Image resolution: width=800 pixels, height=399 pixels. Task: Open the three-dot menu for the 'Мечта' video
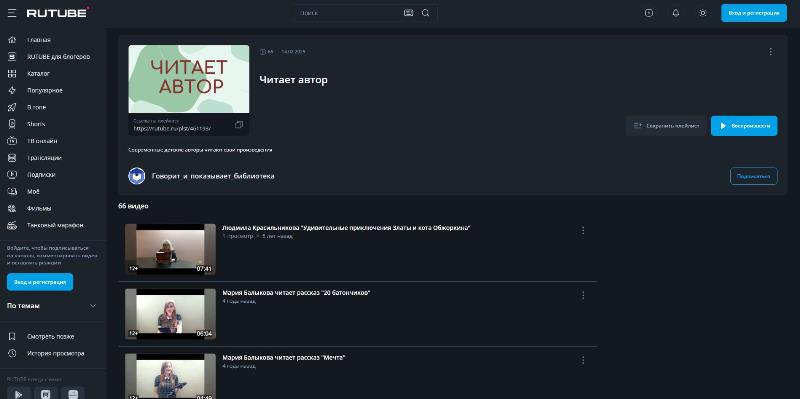click(583, 360)
